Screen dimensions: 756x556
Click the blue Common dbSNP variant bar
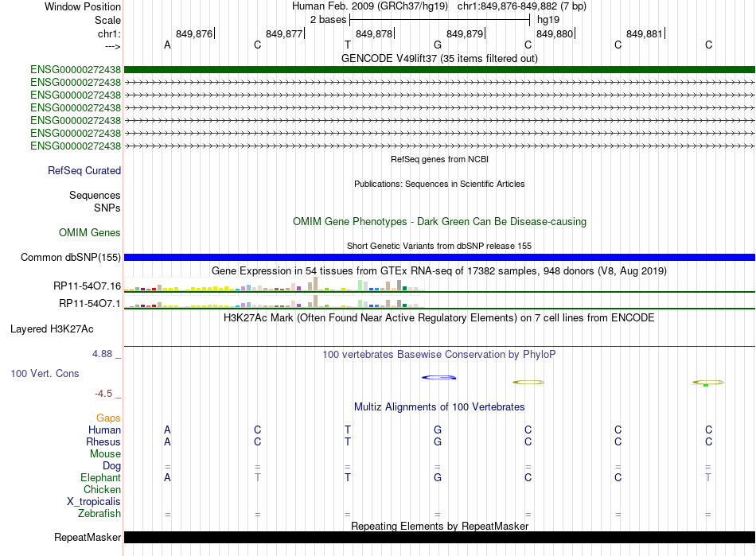point(439,257)
